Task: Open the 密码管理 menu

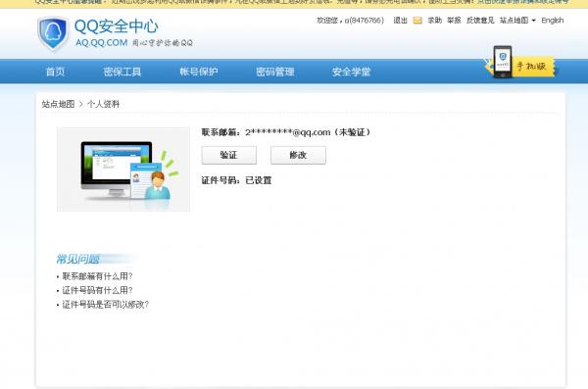Action: coord(275,72)
